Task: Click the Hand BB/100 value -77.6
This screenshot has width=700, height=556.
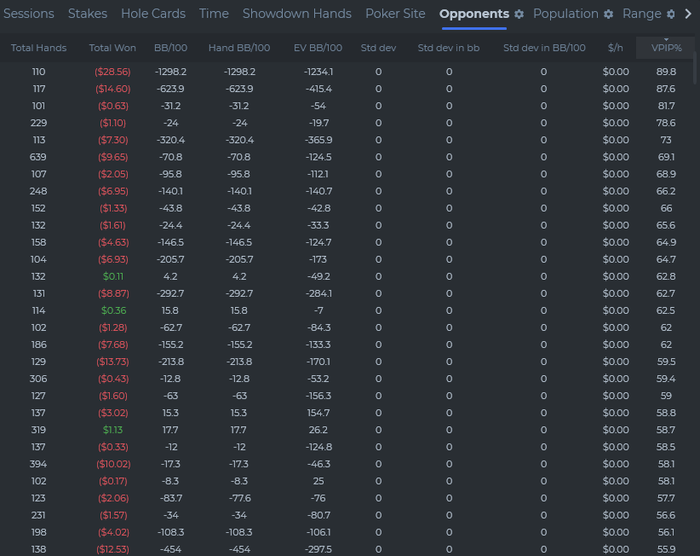Action: [x=239, y=498]
